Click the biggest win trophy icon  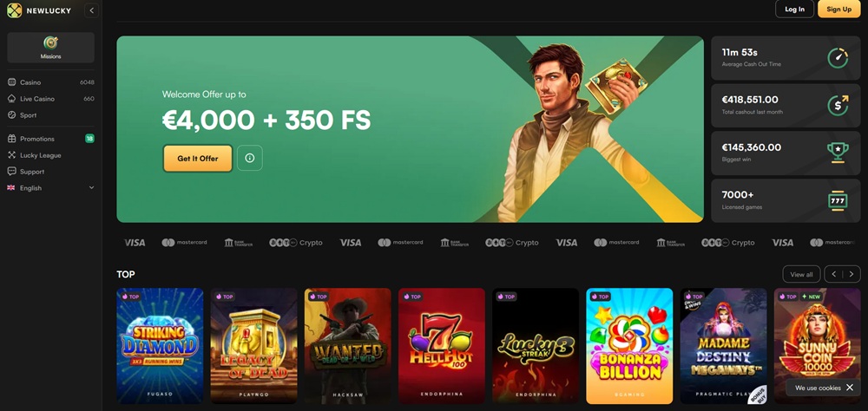point(838,153)
